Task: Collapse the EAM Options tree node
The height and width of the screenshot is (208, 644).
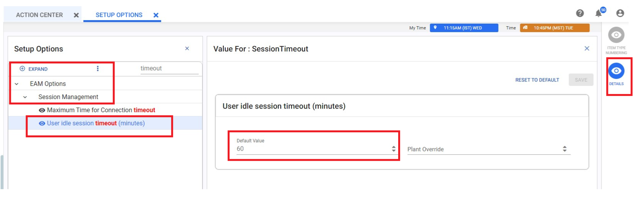Action: tap(17, 84)
